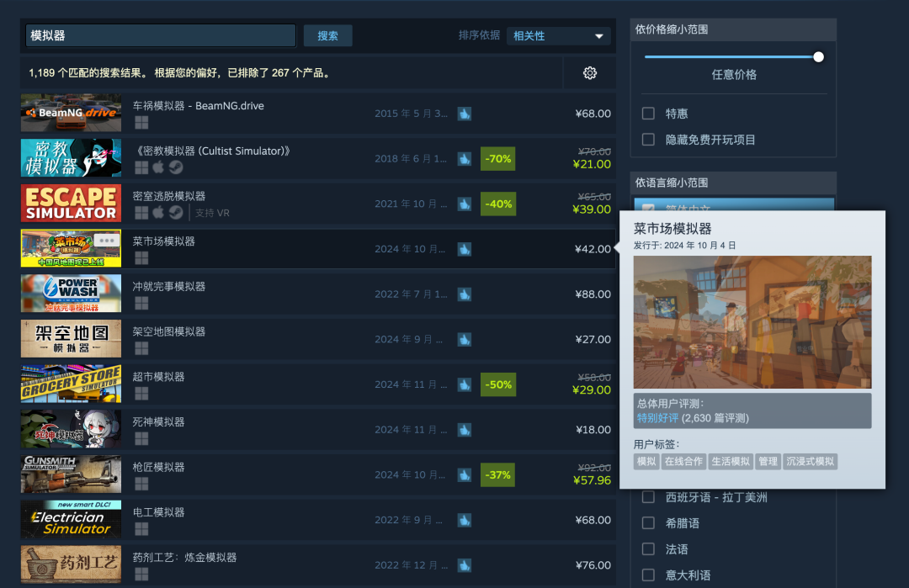Click the 沉浸式模拟 user tag
Screen dimensions: 909x588
pyautogui.click(x=810, y=462)
